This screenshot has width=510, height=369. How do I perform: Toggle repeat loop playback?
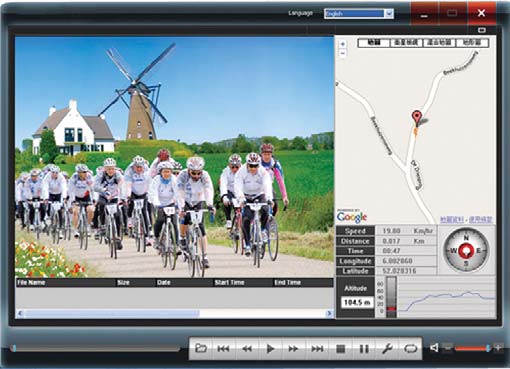coord(410,349)
